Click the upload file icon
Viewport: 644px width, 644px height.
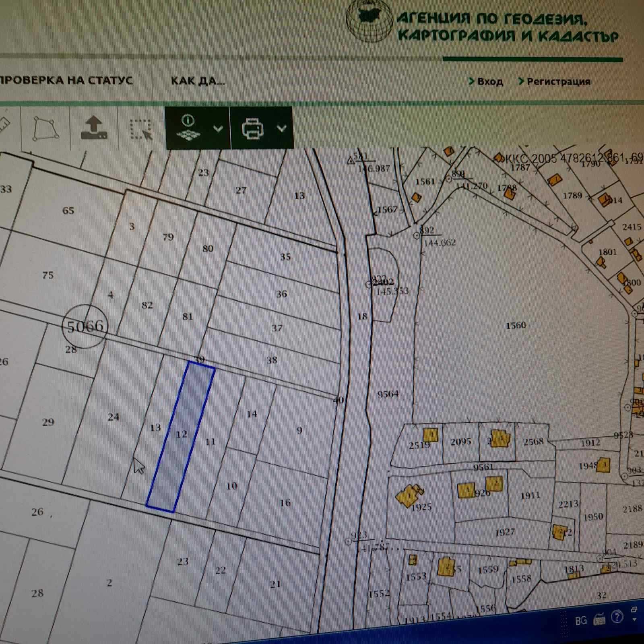(94, 128)
